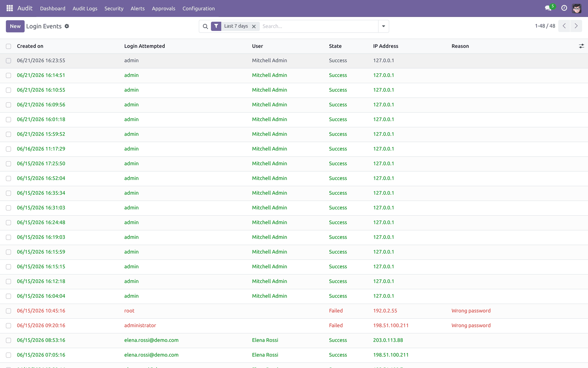This screenshot has width=588, height=368.
Task: Check the failed administrator login row
Action: pos(8,326)
